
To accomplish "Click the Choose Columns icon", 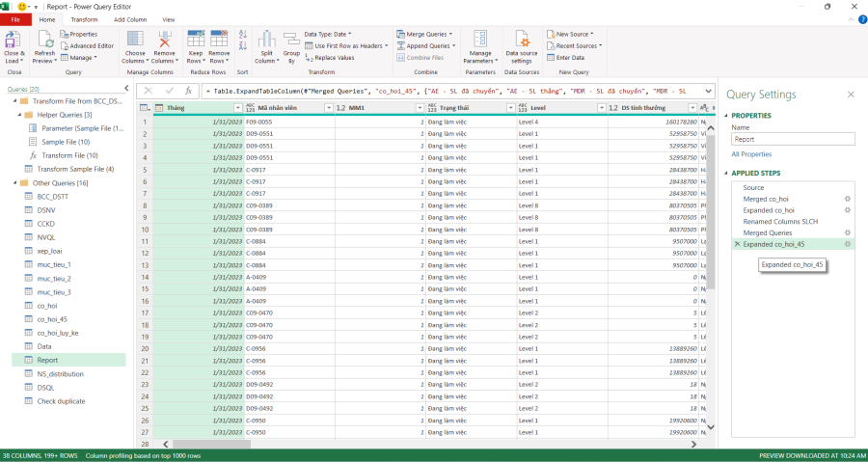I will coord(135,40).
